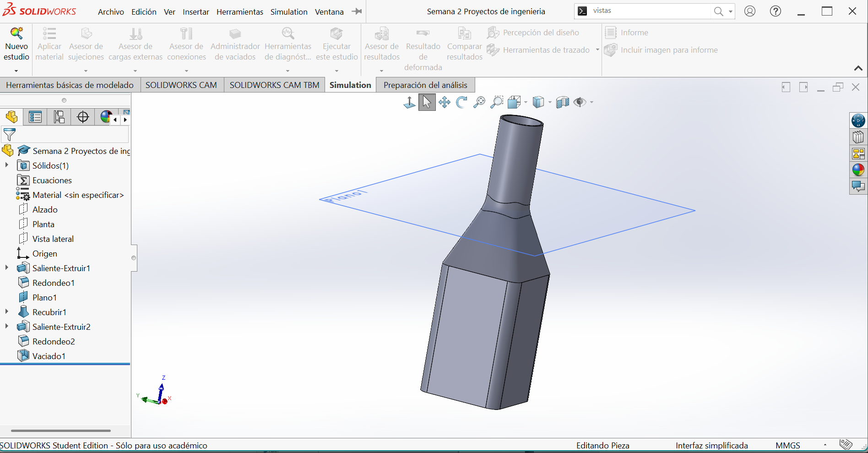The image size is (868, 453).
Task: Open the ConfigurationManager tab
Action: [x=59, y=117]
